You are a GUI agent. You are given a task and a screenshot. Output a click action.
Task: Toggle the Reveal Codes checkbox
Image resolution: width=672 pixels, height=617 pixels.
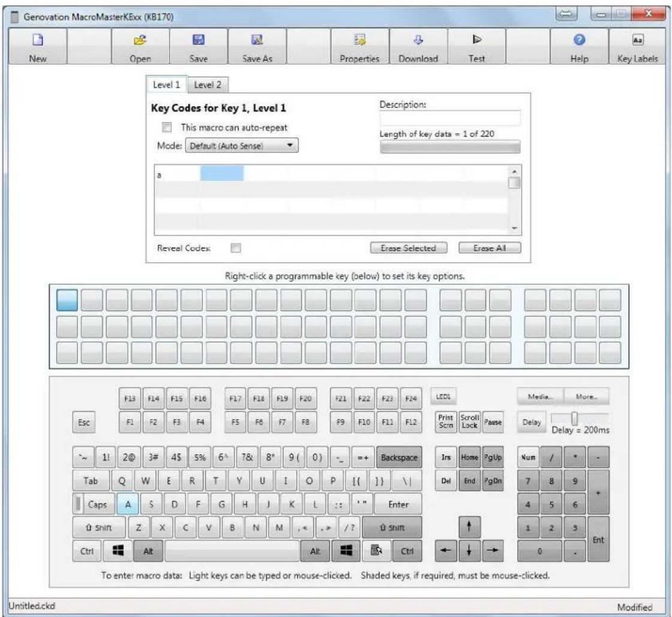pyautogui.click(x=236, y=248)
